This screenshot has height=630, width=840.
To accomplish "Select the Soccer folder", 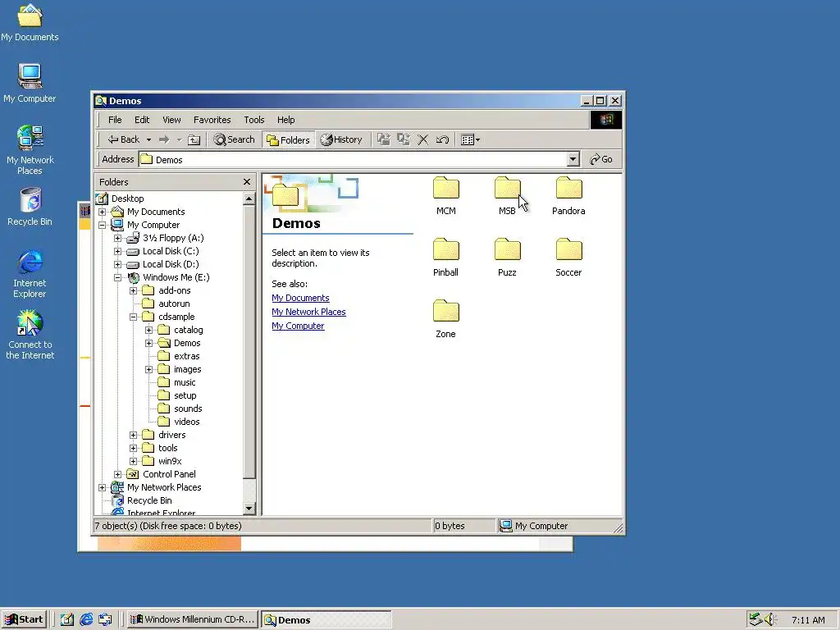I will tap(568, 257).
